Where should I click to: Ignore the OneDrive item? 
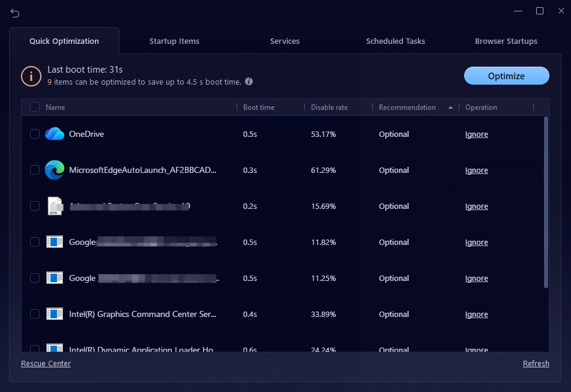[x=476, y=134]
